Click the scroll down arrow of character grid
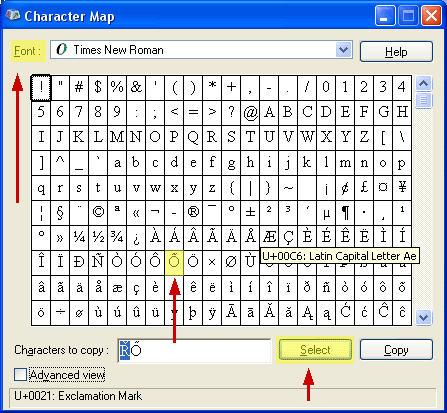 point(423,317)
